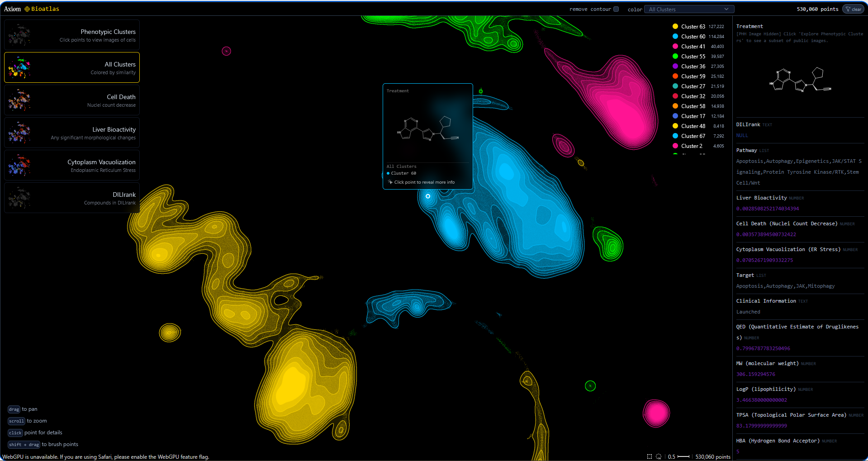Click the LogP lipophilicity value
The width and height of the screenshot is (868, 461).
tap(761, 400)
